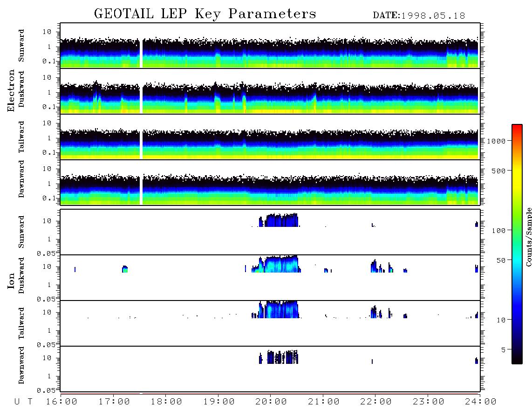Click the 1000 color bar tick value

coord(497,141)
